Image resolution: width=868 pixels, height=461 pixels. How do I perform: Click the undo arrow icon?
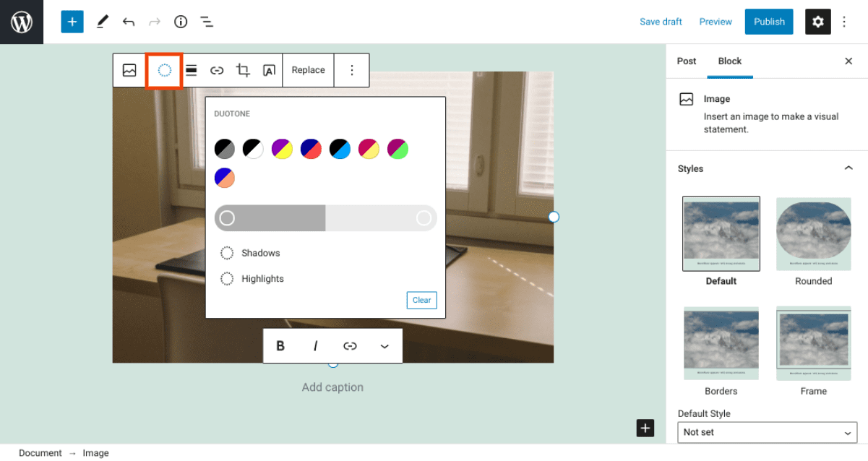tap(129, 22)
